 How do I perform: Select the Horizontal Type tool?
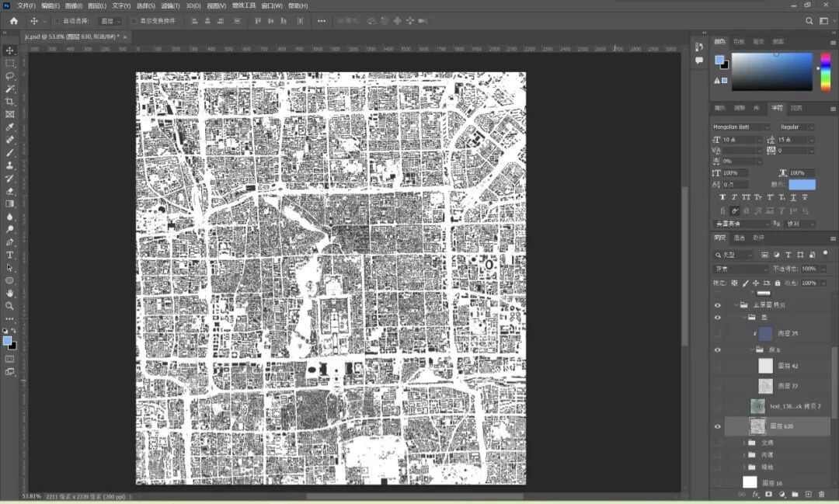pos(9,255)
